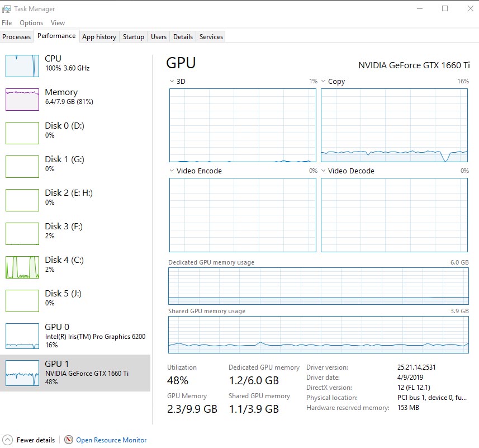This screenshot has width=479, height=448.
Task: Expand the Video Encode engine dropdown
Action: click(172, 171)
